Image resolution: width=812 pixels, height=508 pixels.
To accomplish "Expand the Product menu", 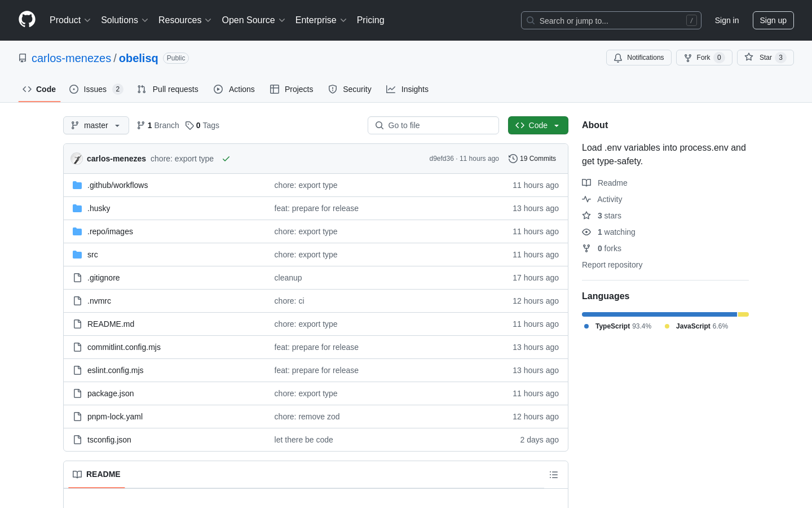I will coord(70,20).
